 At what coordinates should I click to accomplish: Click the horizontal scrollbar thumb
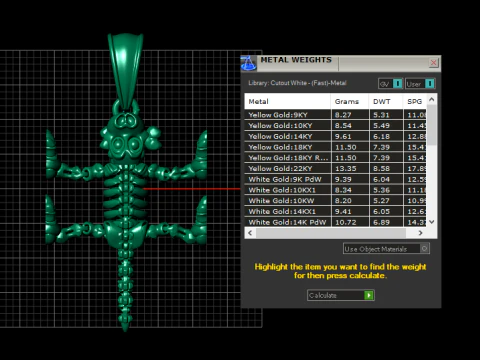[x=331, y=233]
